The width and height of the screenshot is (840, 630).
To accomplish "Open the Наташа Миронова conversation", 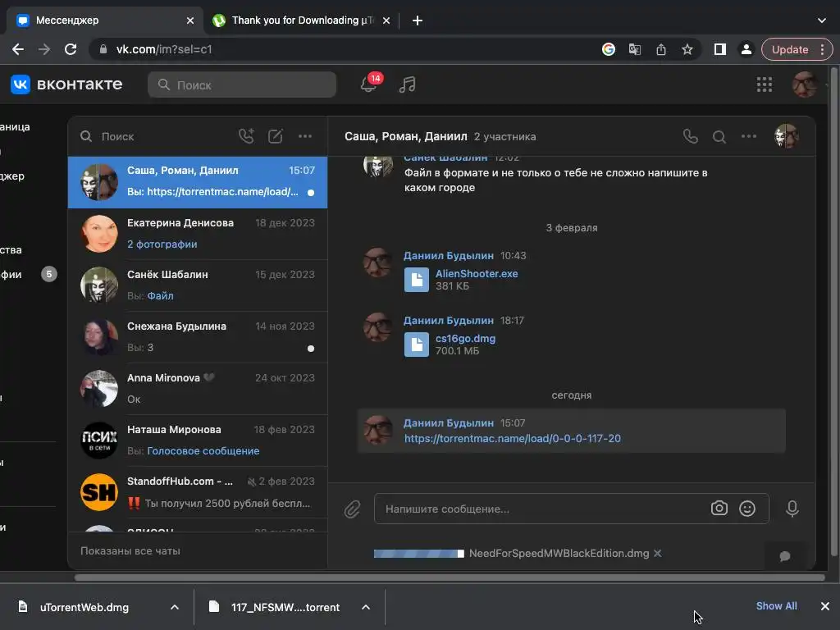I will (x=197, y=441).
